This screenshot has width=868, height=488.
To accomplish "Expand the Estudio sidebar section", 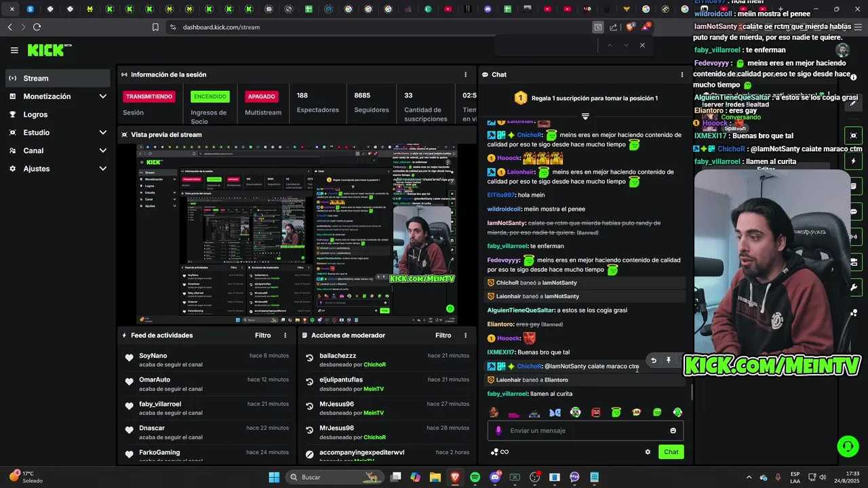I will pyautogui.click(x=58, y=132).
